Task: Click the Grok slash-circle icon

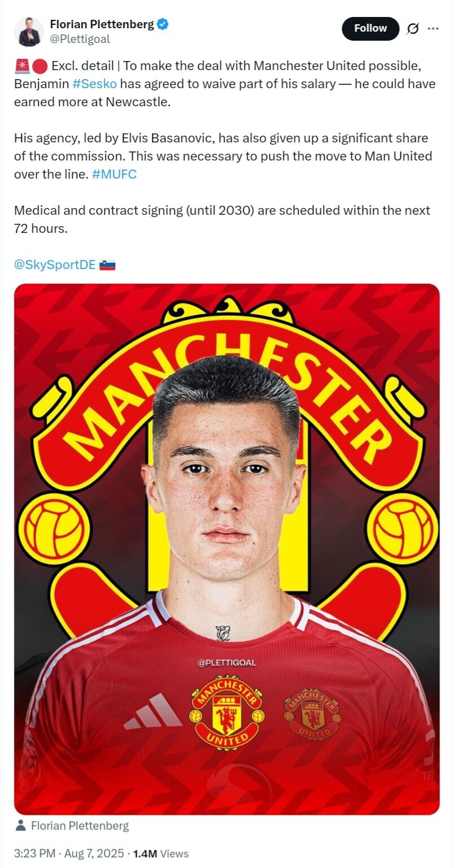Action: pyautogui.click(x=413, y=29)
